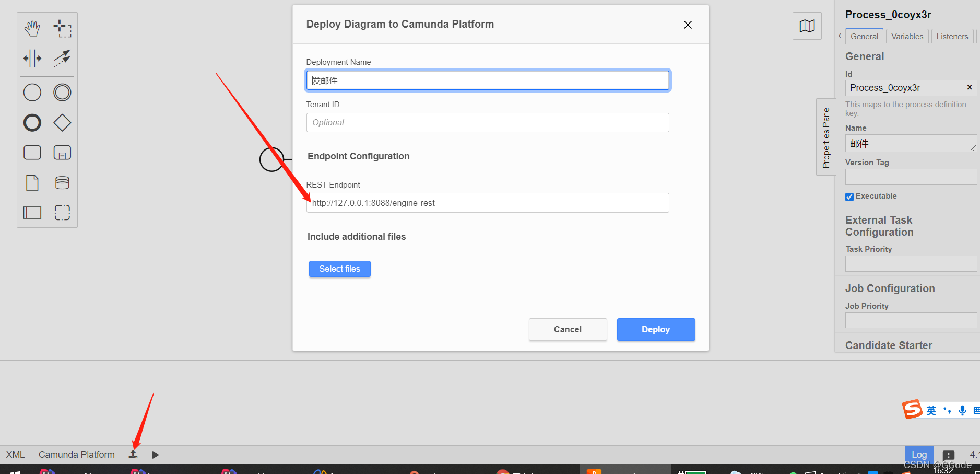Clear the process Id field

point(970,87)
